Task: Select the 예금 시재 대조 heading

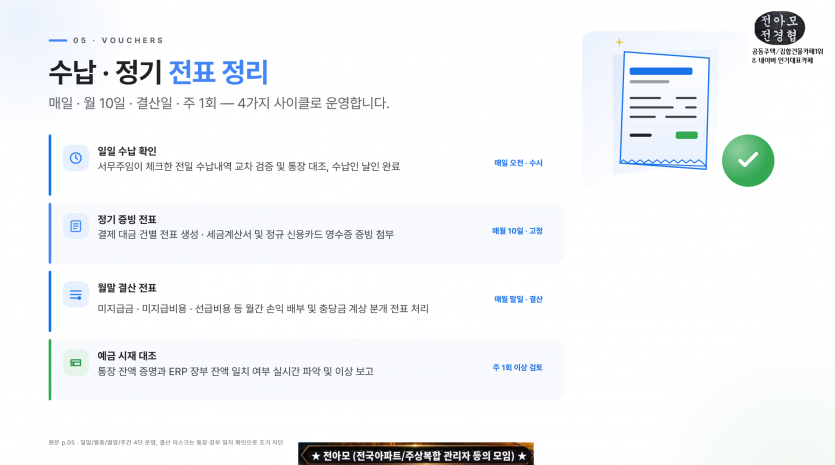Action: pos(127,356)
